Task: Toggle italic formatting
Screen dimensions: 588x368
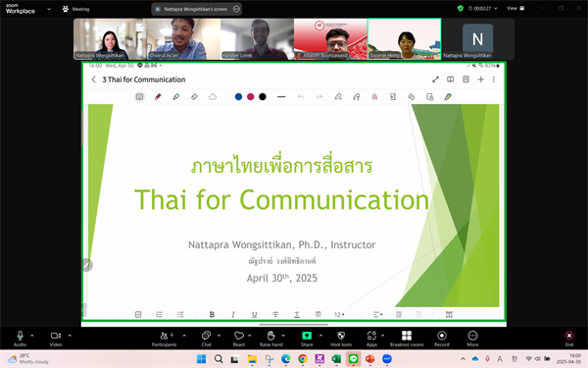Action: tap(233, 314)
